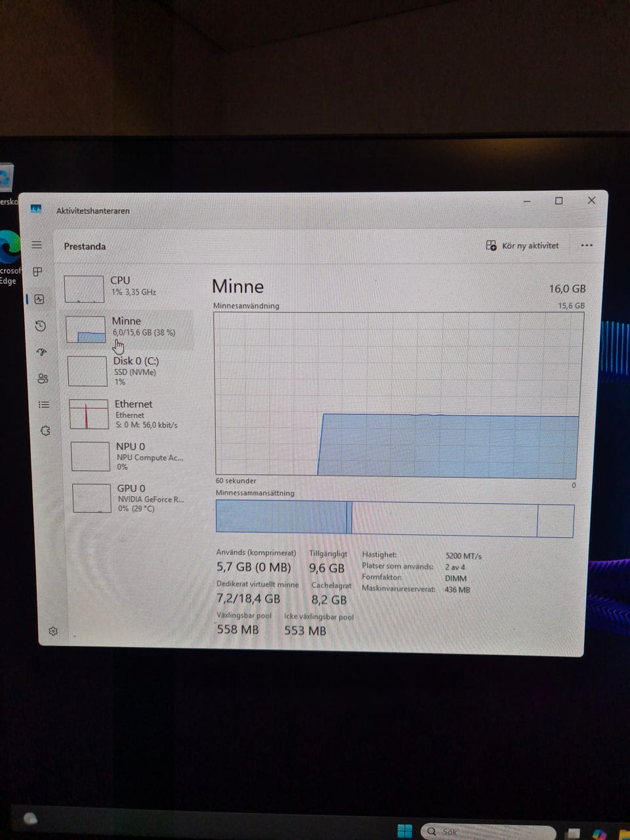Screen dimensions: 630x840
Task: Open the Processes page icon in sidebar
Action: pyautogui.click(x=37, y=272)
